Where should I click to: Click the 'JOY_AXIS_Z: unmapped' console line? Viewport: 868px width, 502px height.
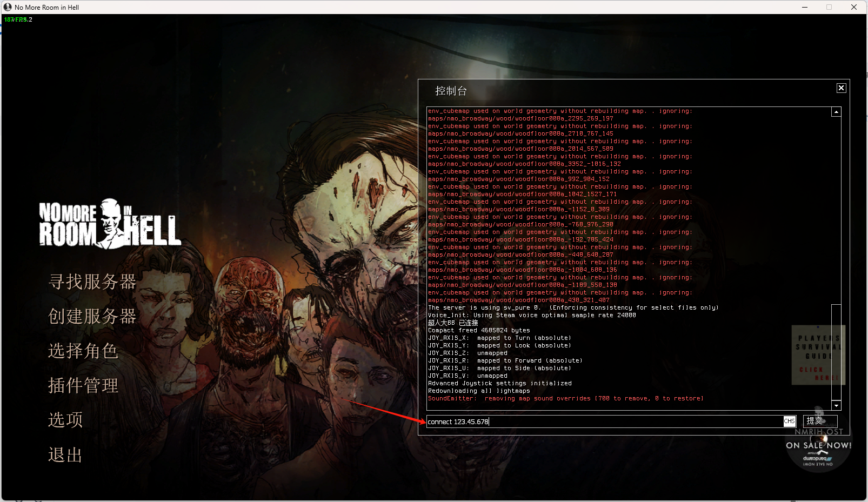468,353
